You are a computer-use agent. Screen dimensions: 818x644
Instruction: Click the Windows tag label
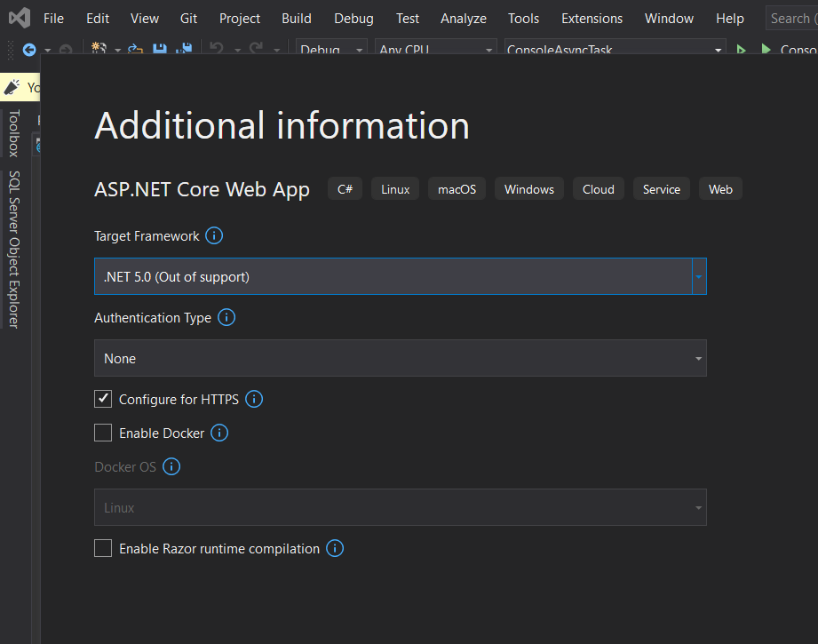point(529,189)
